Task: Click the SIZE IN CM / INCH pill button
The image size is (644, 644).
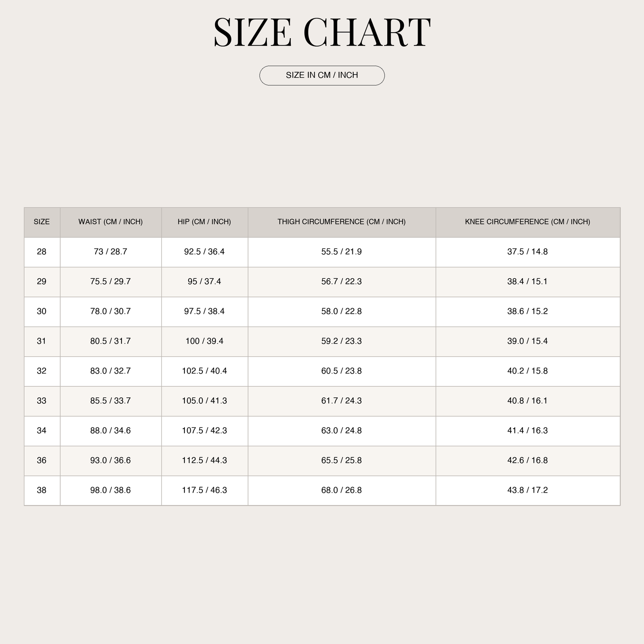Action: click(322, 75)
